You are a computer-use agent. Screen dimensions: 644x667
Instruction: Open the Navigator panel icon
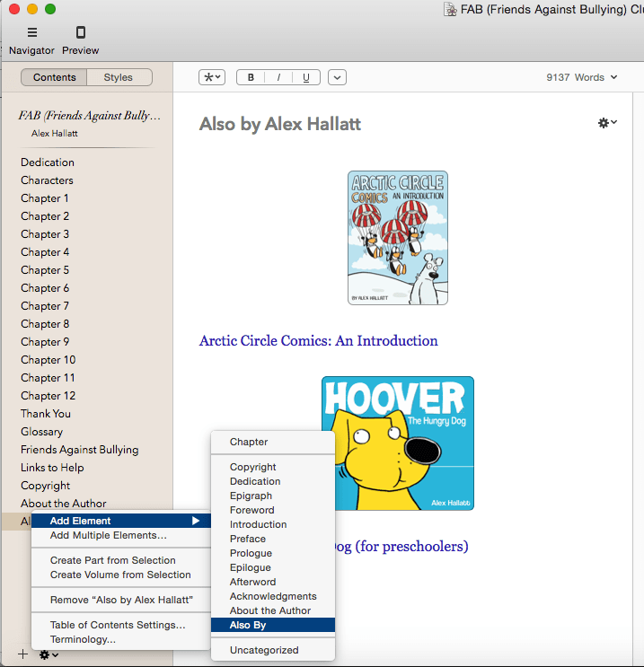pos(31,33)
